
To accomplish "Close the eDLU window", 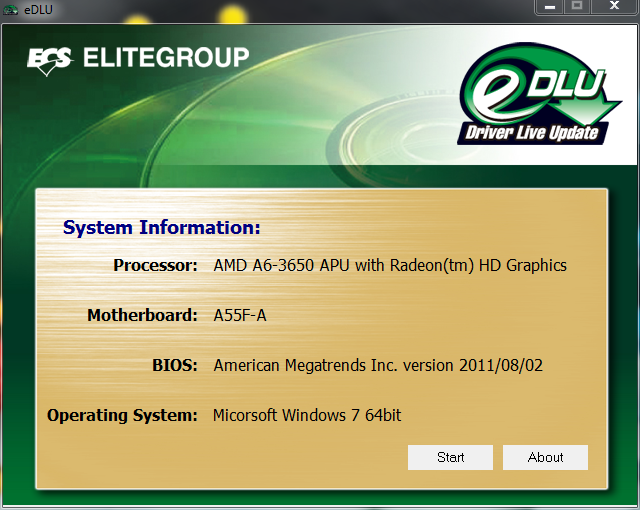I will [613, 7].
